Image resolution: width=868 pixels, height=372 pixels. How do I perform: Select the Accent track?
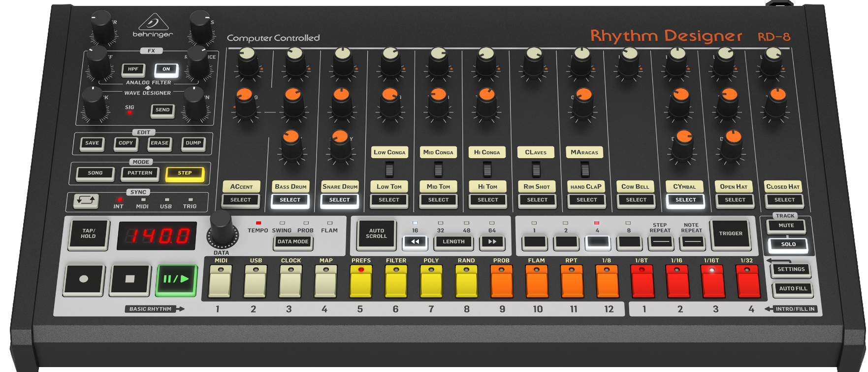tap(241, 200)
